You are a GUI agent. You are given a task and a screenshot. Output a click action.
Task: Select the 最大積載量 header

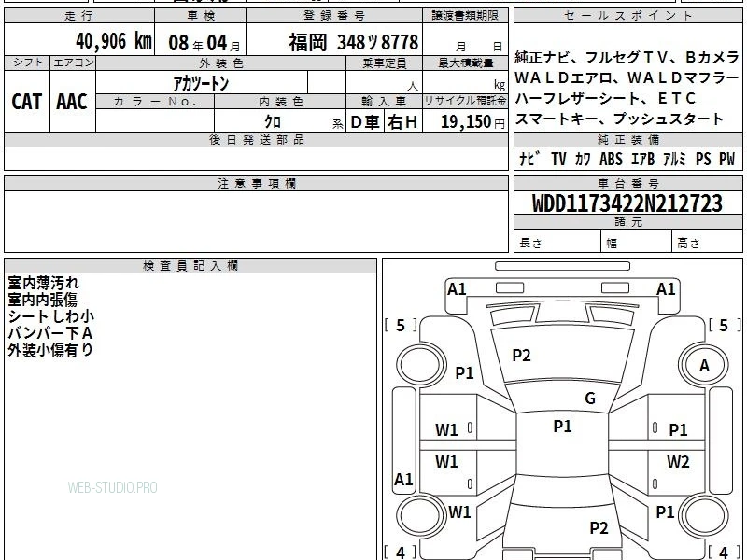coord(465,63)
